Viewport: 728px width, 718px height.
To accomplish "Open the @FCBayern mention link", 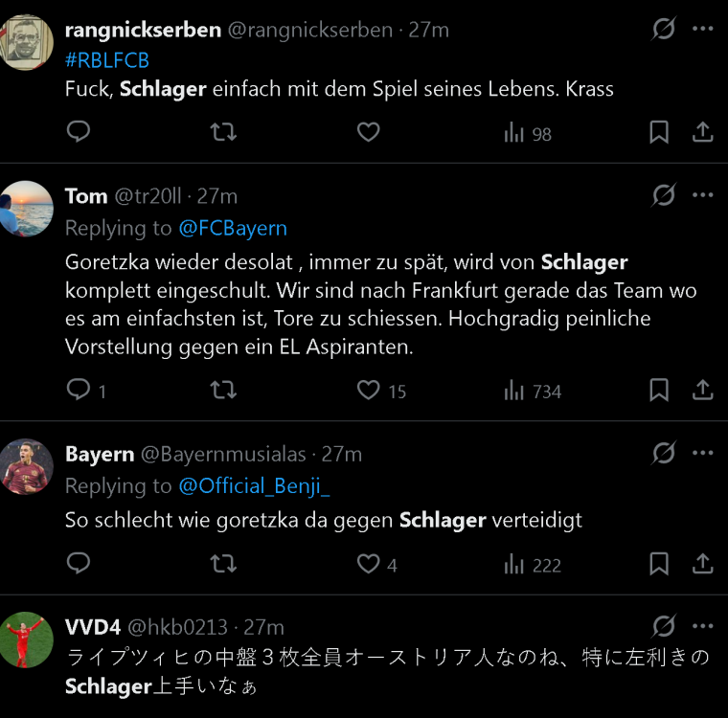I will [233, 228].
